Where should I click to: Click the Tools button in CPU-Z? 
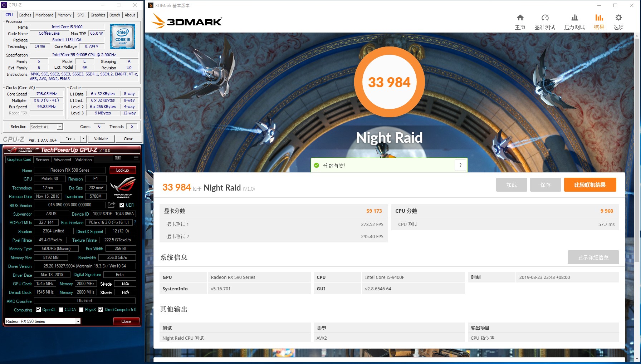[70, 138]
